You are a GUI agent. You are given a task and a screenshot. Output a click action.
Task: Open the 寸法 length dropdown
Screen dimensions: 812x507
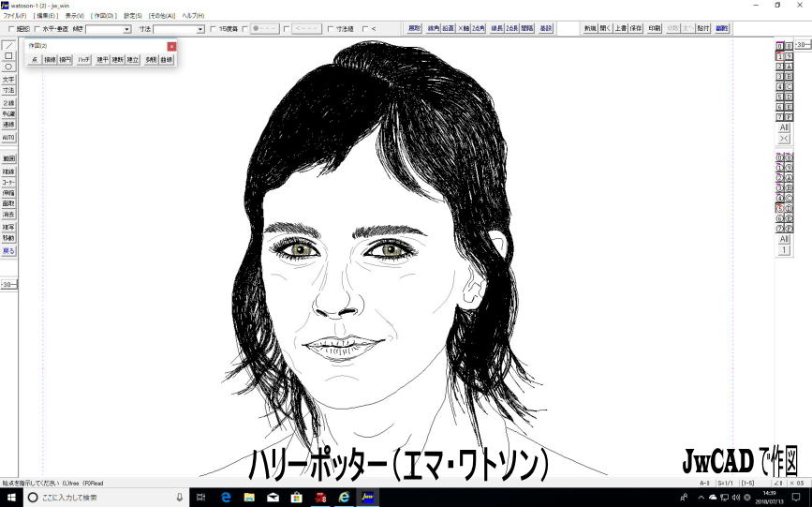click(x=200, y=30)
